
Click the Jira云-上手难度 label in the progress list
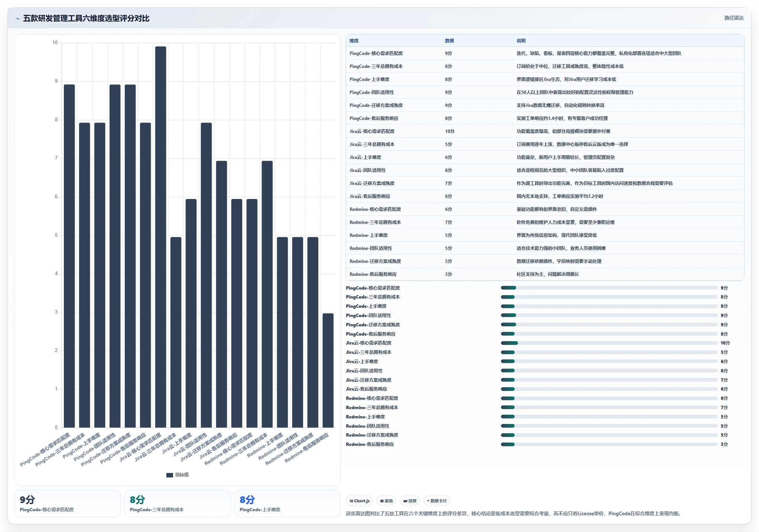click(362, 362)
